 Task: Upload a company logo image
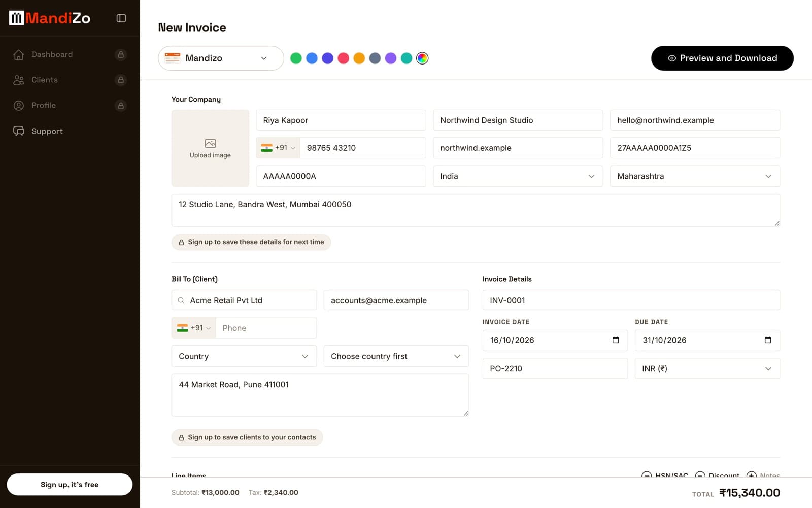(210, 148)
